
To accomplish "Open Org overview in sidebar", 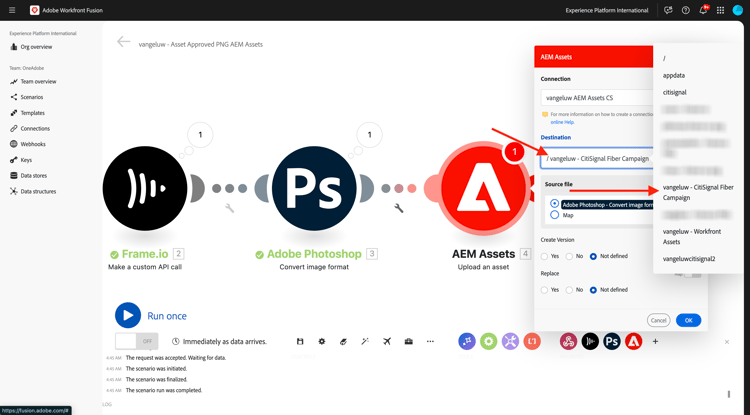I will (32, 47).
